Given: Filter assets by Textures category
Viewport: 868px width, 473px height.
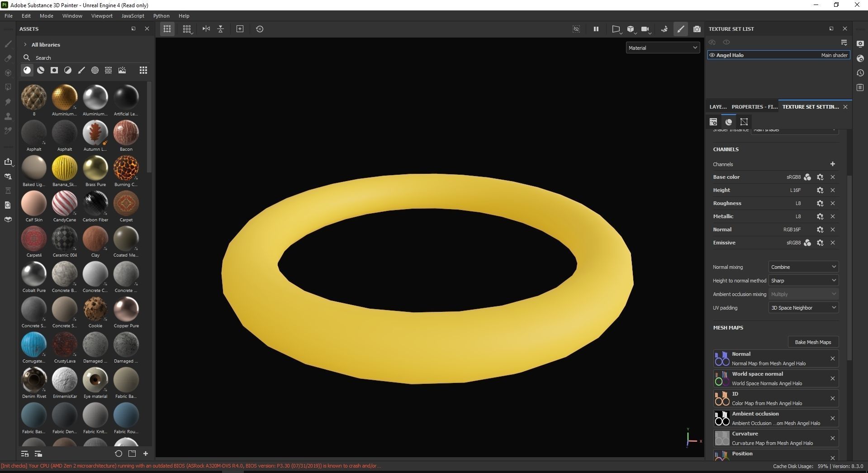Looking at the screenshot, I should pos(109,70).
